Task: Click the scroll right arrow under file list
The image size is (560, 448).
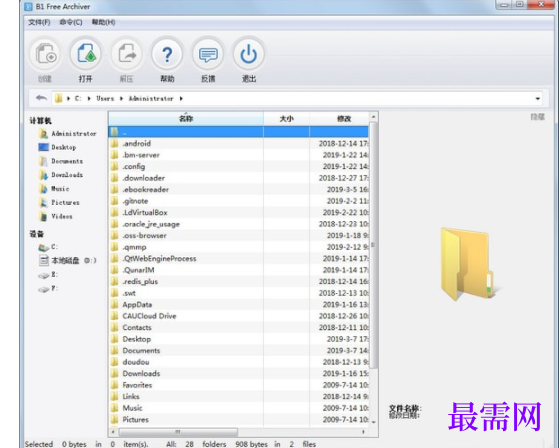Action: (x=363, y=432)
